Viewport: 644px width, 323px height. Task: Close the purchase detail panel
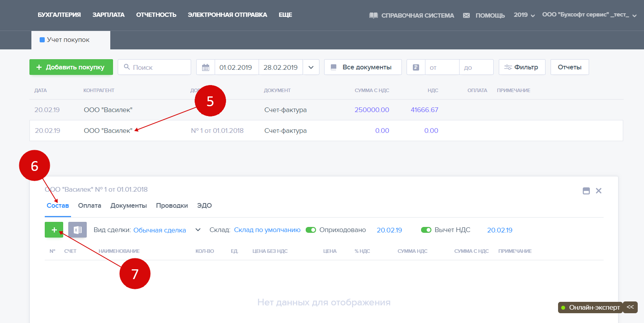coord(598,191)
